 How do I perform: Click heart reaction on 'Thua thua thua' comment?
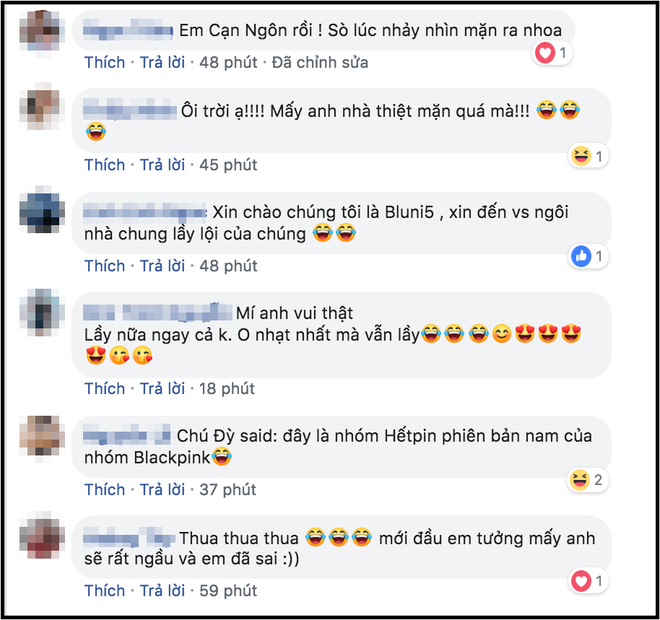588,581
